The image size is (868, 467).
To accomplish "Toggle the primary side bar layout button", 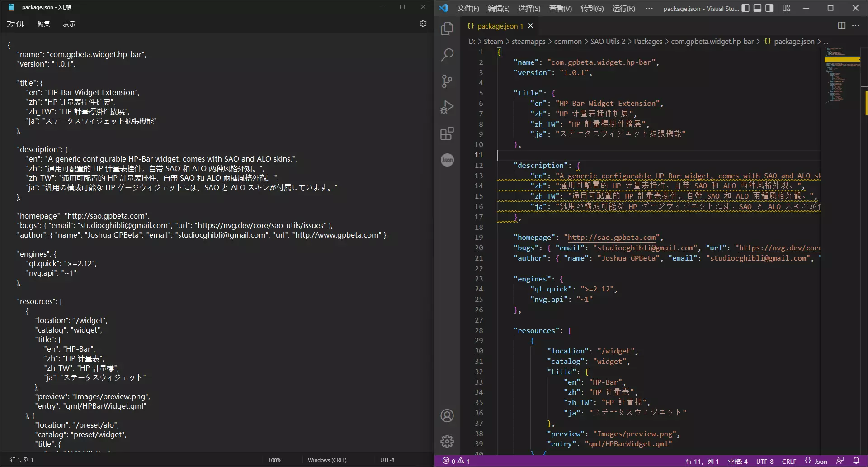I will (745, 8).
